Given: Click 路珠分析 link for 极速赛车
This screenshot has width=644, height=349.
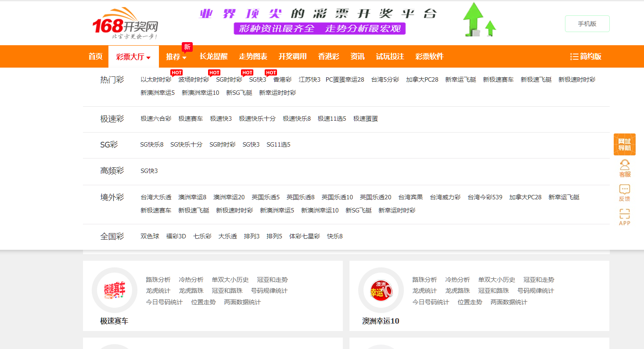Looking at the screenshot, I should 158,279.
